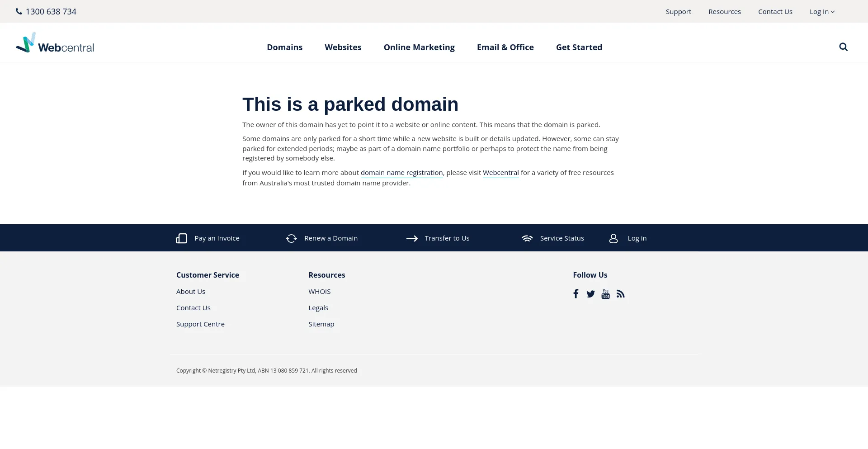Click the Service Status wifi icon
This screenshot has height=449, width=868.
pyautogui.click(x=527, y=238)
